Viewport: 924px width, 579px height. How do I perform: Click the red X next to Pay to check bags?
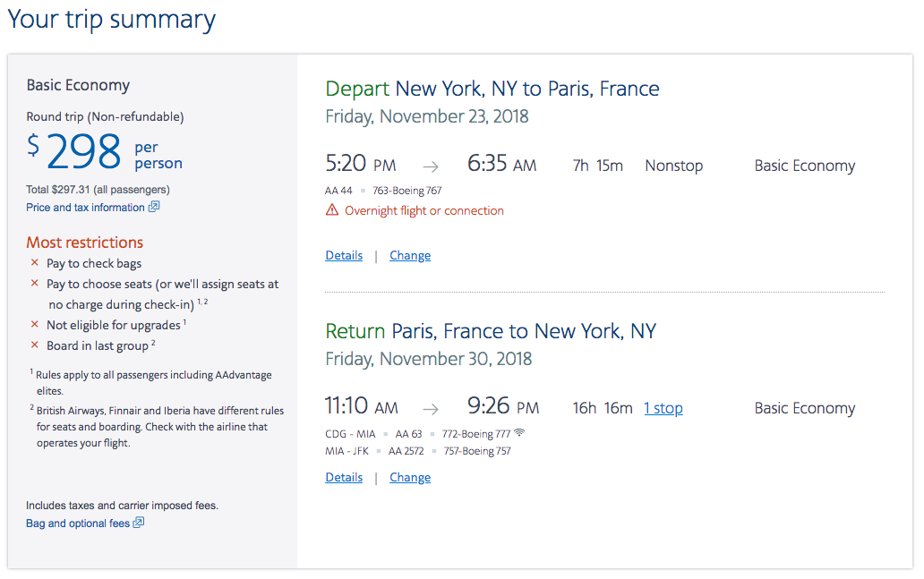[35, 263]
